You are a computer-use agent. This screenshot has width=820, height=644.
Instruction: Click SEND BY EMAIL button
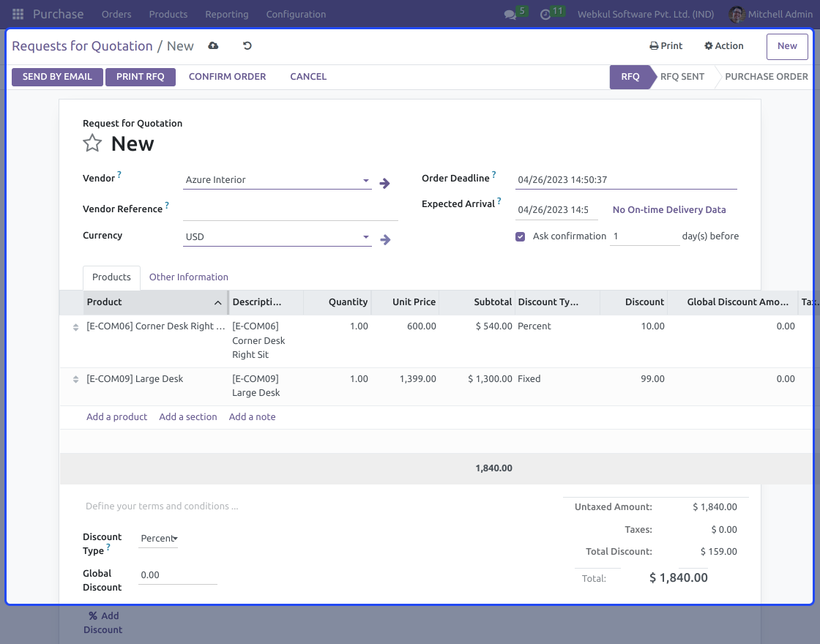click(x=58, y=77)
